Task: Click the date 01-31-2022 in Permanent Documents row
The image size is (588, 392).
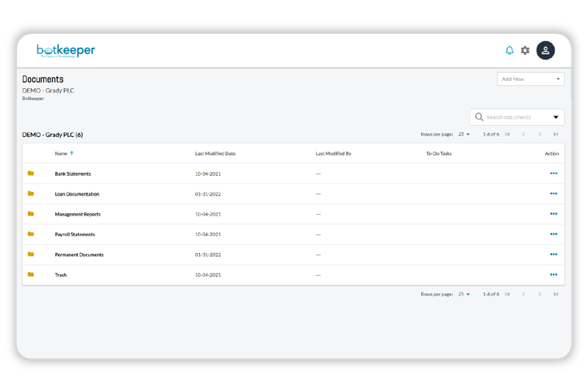Action: click(208, 254)
